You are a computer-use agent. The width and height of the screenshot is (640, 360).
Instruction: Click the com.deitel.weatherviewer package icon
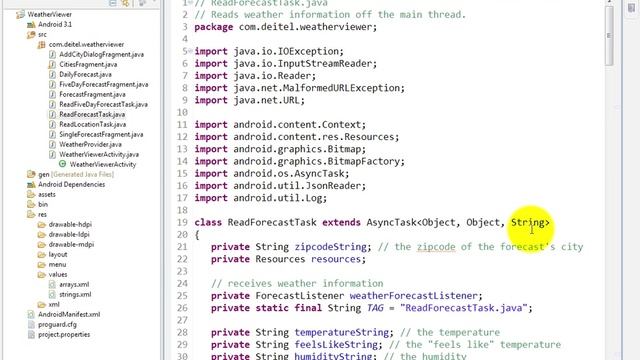coord(41,45)
